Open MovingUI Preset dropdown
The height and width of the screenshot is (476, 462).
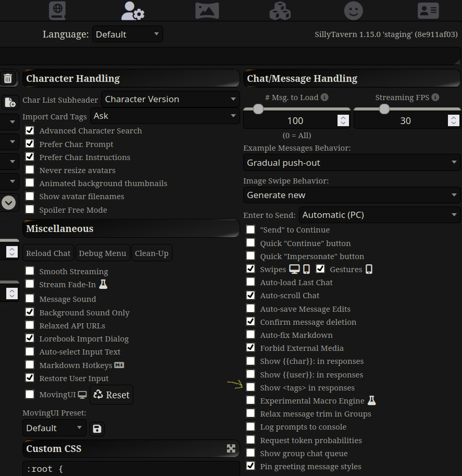click(54, 428)
